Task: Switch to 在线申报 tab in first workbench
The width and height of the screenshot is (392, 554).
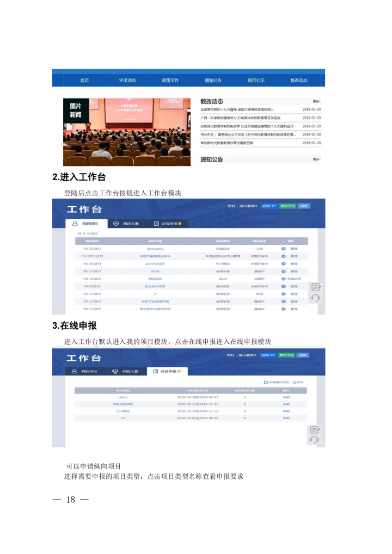Action: click(x=164, y=224)
